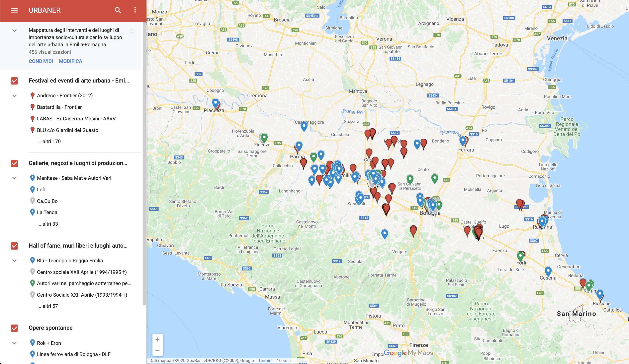Open the Termini link on the map footer

pos(265,360)
